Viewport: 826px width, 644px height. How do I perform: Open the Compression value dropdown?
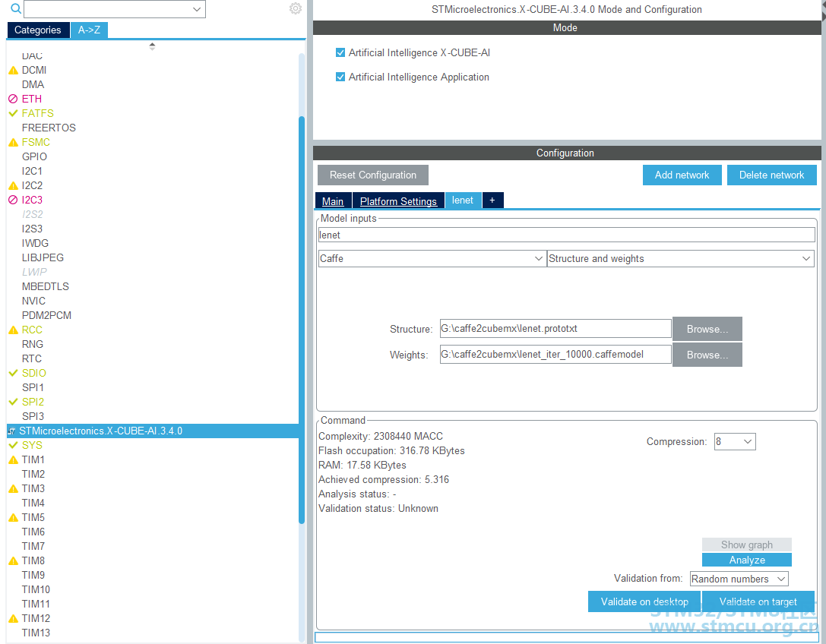(748, 441)
